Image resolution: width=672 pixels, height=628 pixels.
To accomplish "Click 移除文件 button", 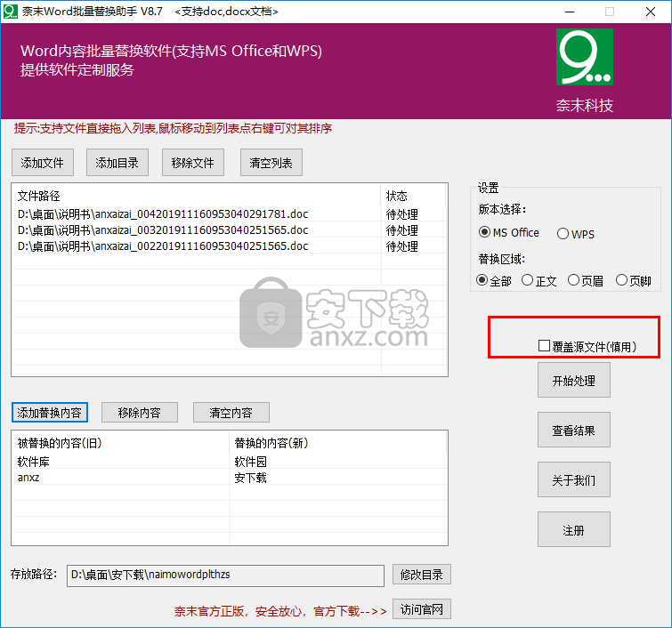I will click(193, 163).
